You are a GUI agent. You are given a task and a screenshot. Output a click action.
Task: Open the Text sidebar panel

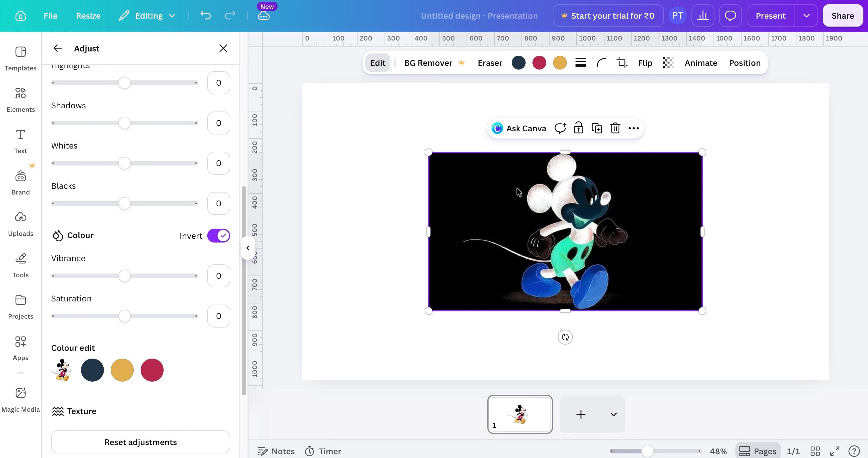(21, 142)
